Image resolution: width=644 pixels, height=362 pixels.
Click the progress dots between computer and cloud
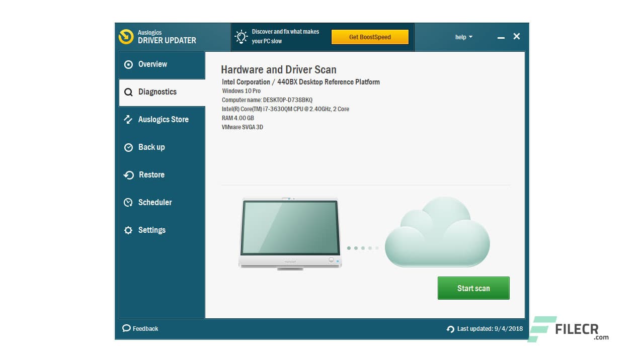point(363,247)
